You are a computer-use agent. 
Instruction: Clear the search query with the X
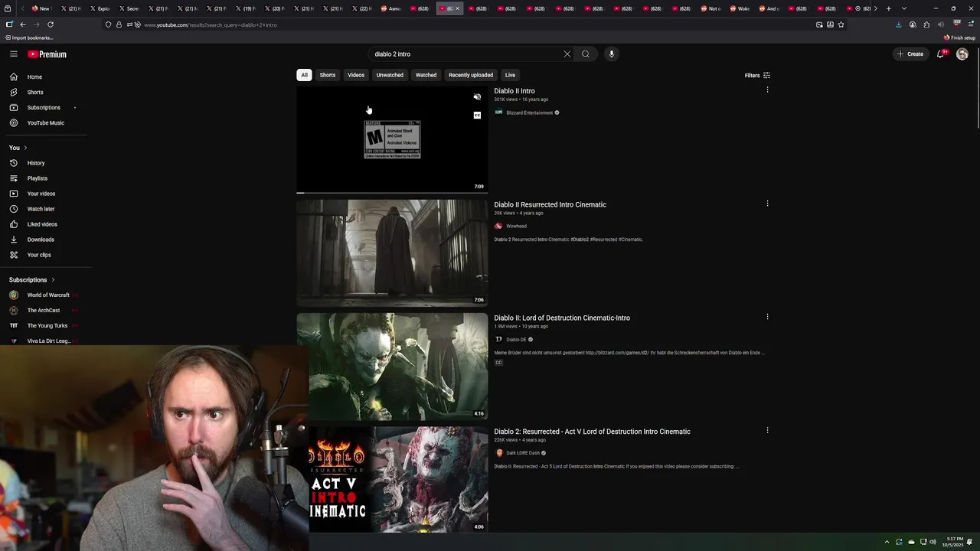point(567,54)
